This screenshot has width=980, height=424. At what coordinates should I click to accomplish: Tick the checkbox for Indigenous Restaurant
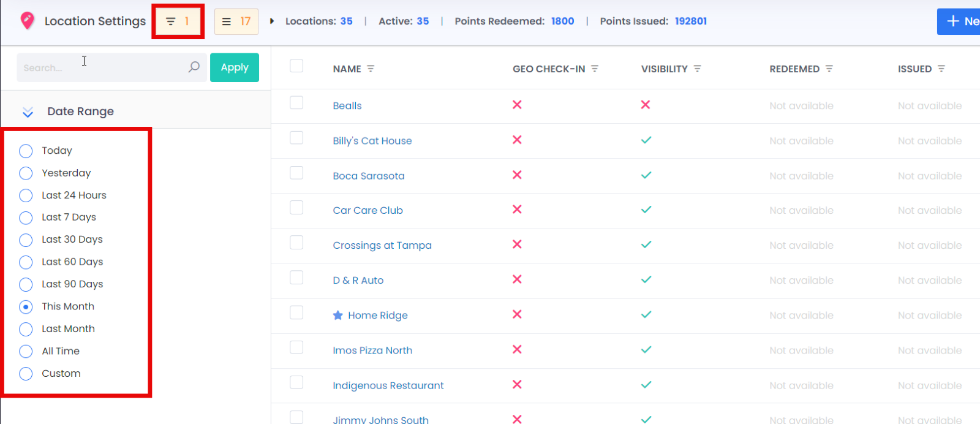click(296, 382)
